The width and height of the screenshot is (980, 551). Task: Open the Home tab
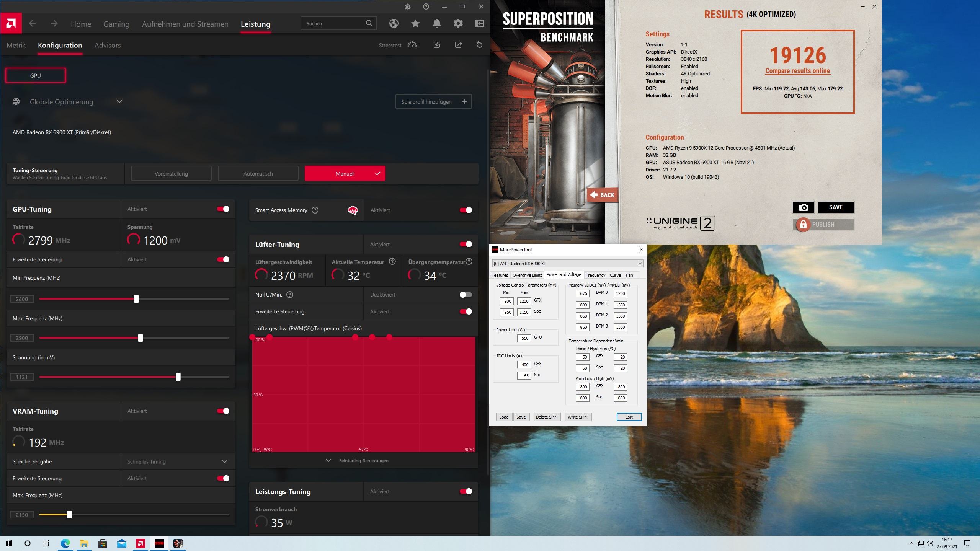(x=81, y=24)
